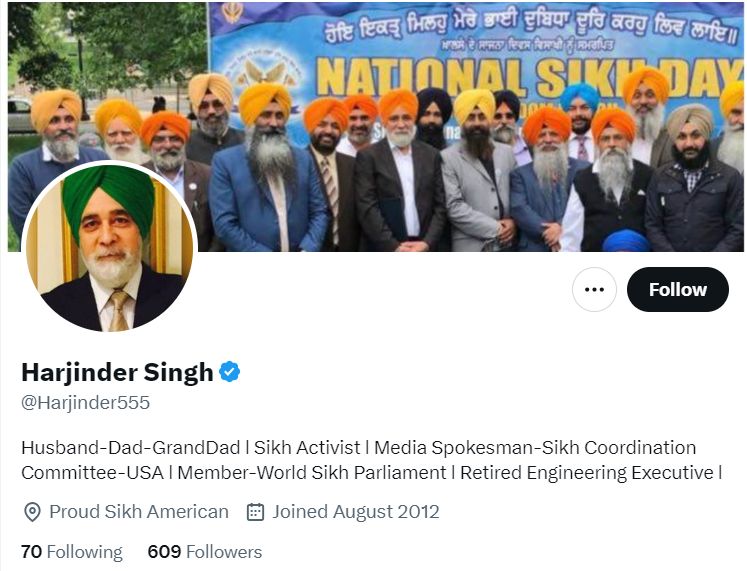Viewport: 747px width, 571px height.
Task: Open the National Sikh Day header image
Action: tap(376, 127)
